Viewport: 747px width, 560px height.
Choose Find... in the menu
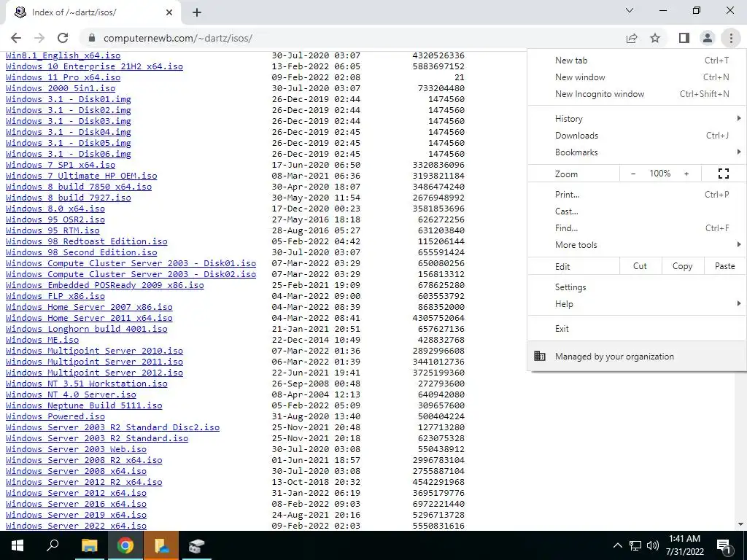637,228
